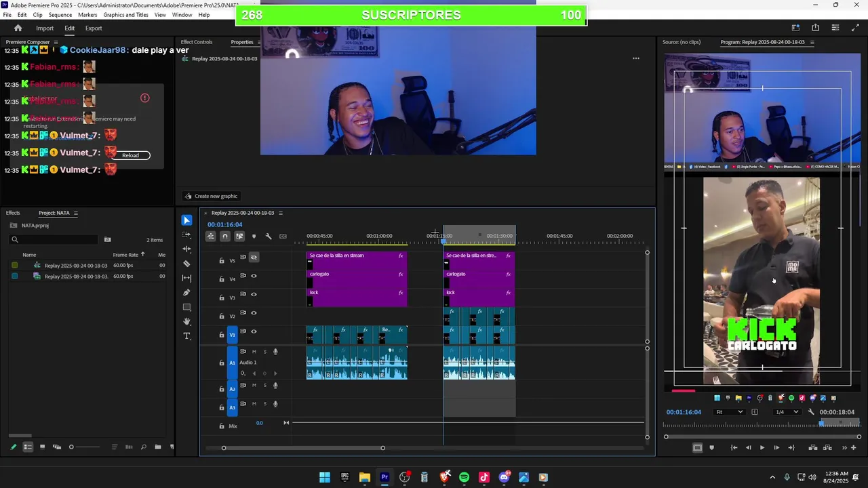Viewport: 868px width, 488px height.
Task: Open the timeline sequence panel menu
Action: [281, 213]
